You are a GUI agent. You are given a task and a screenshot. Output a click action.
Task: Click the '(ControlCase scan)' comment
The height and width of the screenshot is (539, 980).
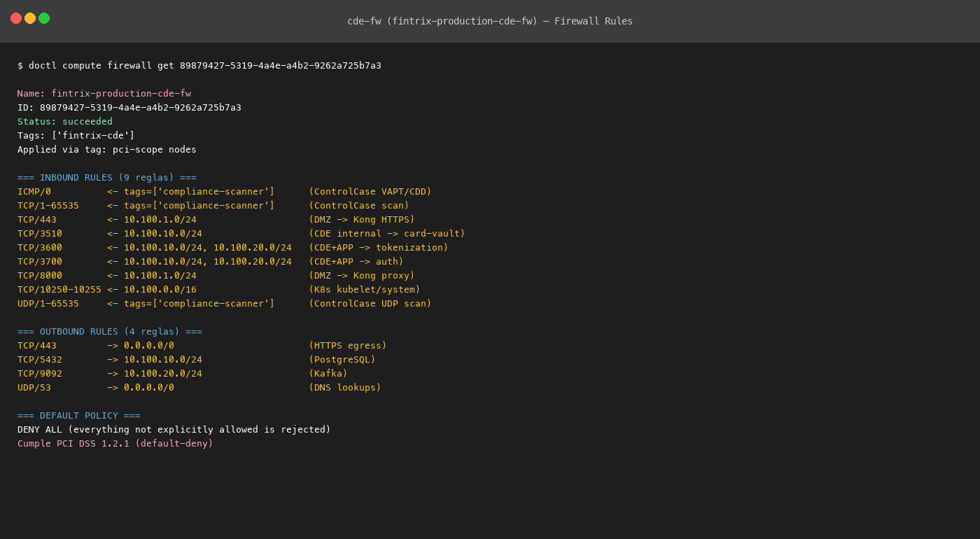tap(359, 205)
